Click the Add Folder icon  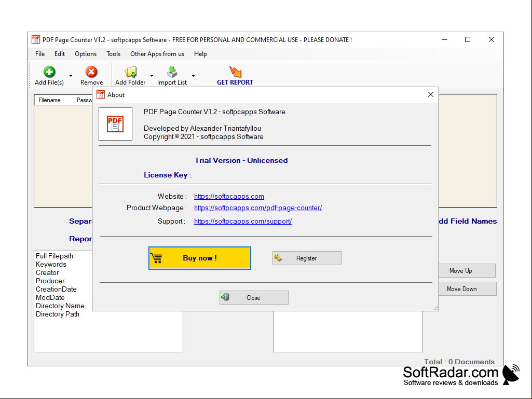pyautogui.click(x=130, y=72)
